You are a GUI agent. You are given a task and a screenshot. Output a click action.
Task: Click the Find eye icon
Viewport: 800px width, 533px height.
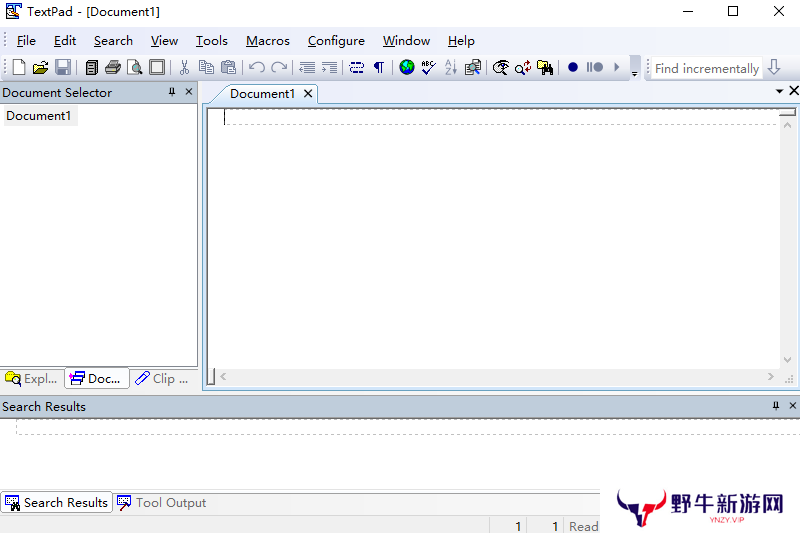(501, 67)
